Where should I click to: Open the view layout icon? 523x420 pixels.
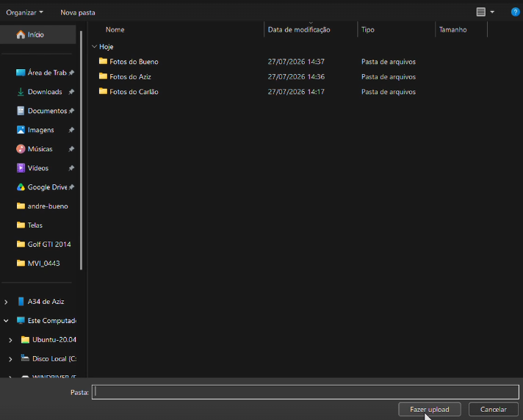pyautogui.click(x=480, y=12)
